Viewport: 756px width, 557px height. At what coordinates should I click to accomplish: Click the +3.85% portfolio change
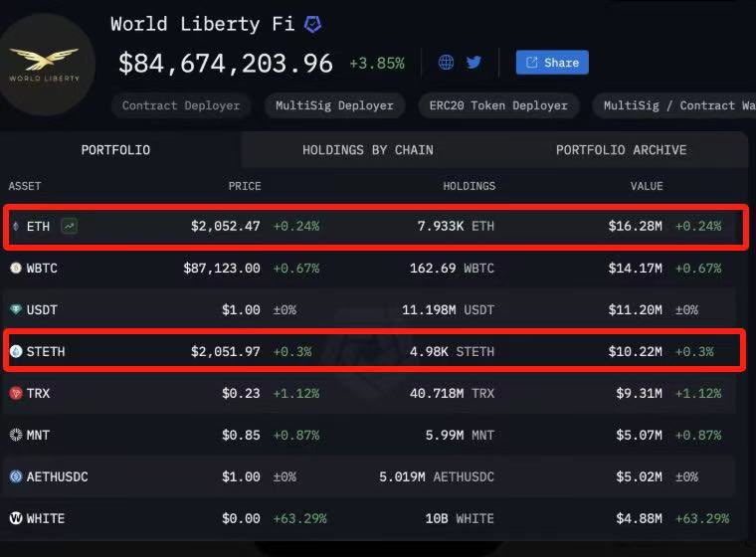[x=377, y=64]
